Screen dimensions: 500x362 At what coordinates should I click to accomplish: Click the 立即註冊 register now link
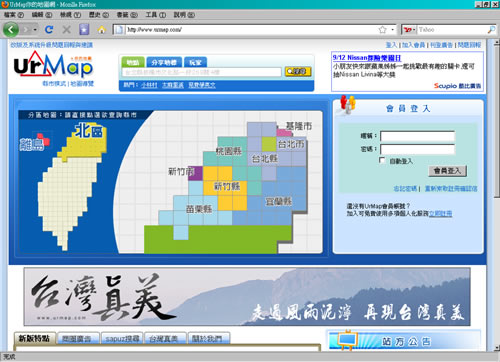pos(440,213)
